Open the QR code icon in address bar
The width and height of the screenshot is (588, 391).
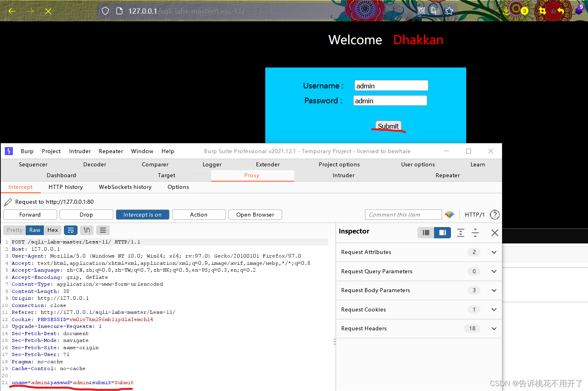tap(421, 11)
